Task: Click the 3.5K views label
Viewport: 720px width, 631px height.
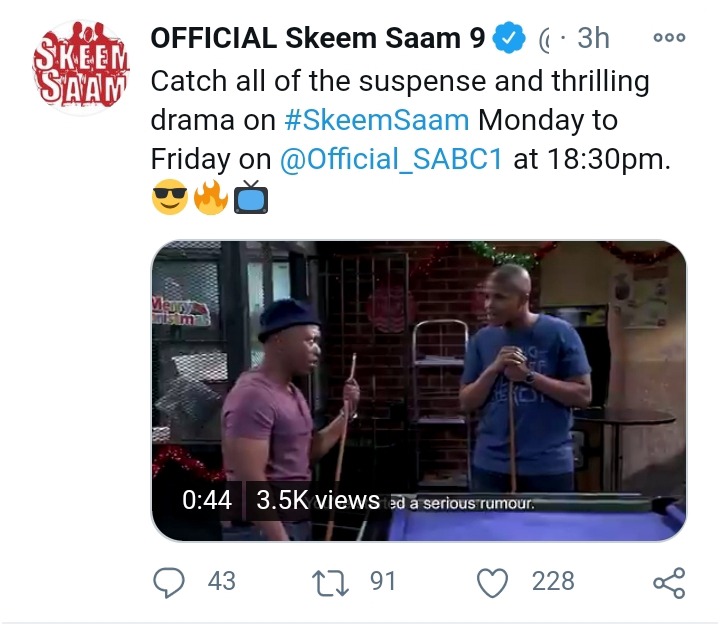Action: [317, 501]
